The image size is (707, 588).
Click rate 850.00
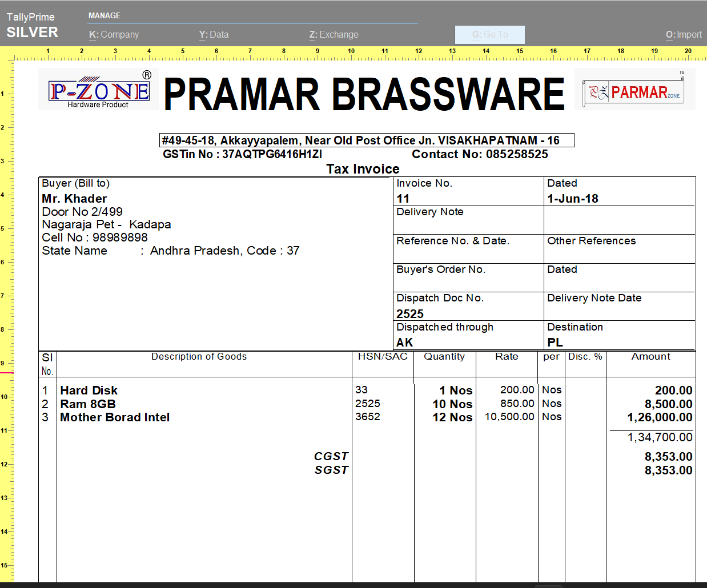517,404
